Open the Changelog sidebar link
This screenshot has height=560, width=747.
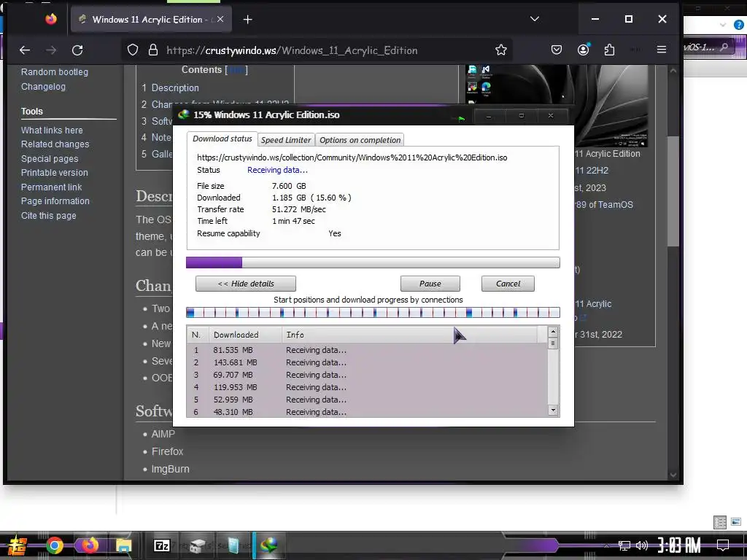point(43,87)
